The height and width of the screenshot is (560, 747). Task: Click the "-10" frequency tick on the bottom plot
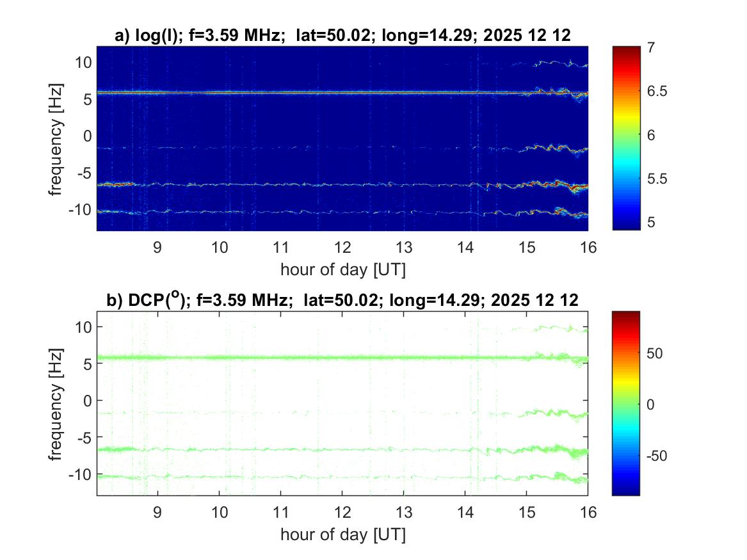tap(80, 474)
